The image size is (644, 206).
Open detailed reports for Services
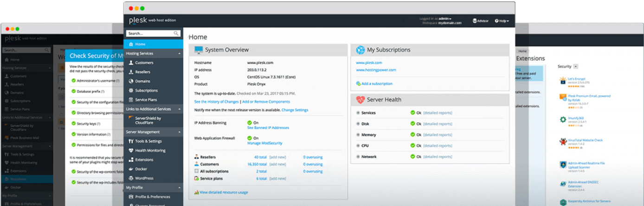pyautogui.click(x=438, y=113)
